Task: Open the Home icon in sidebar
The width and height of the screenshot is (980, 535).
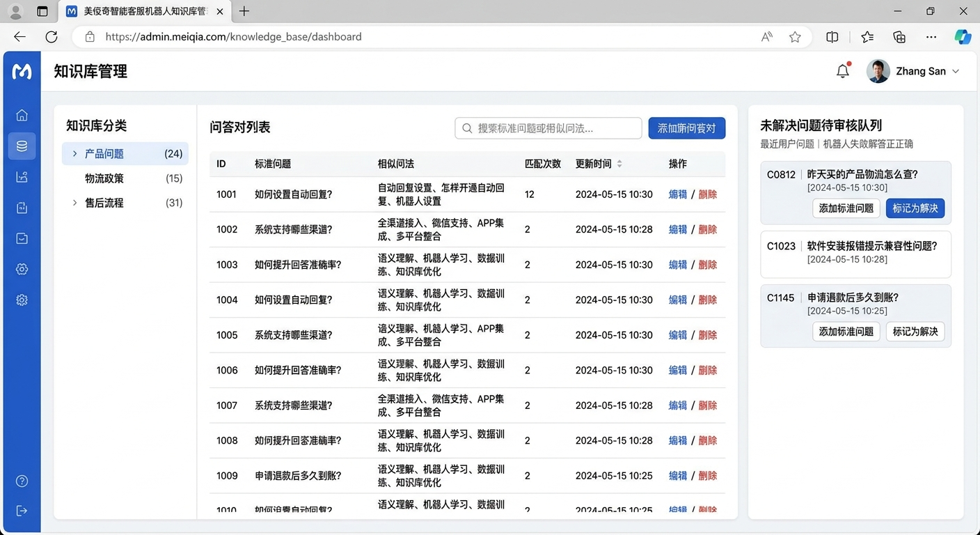Action: [x=22, y=115]
